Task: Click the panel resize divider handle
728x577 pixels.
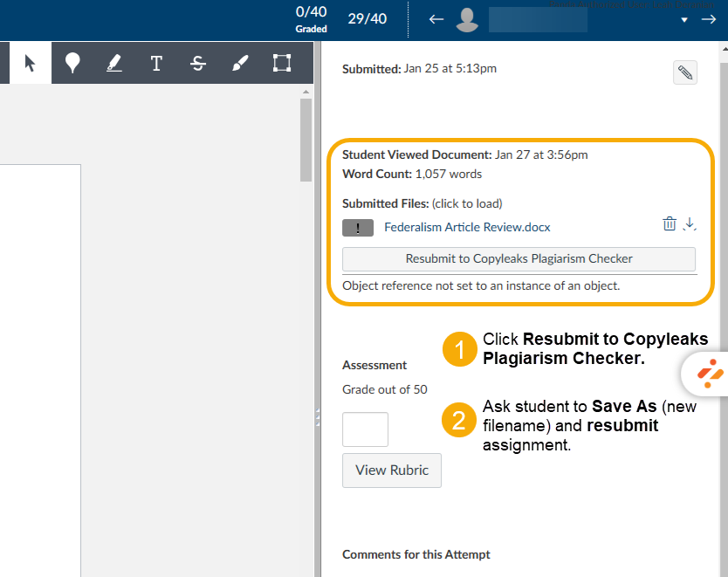Action: pos(318,417)
